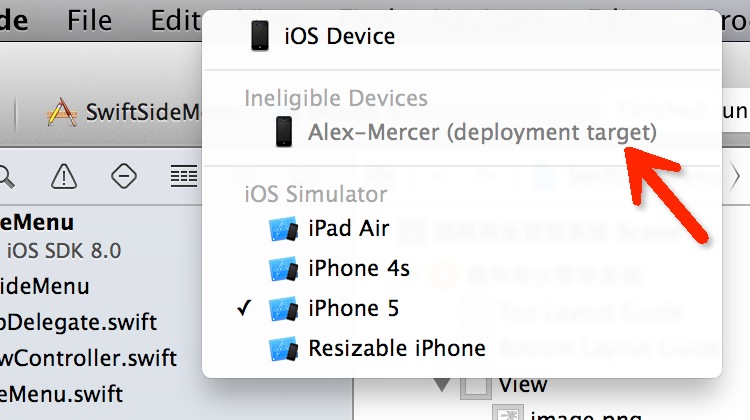750x420 pixels.
Task: Open the ViewController.swift file
Action: tap(88, 357)
